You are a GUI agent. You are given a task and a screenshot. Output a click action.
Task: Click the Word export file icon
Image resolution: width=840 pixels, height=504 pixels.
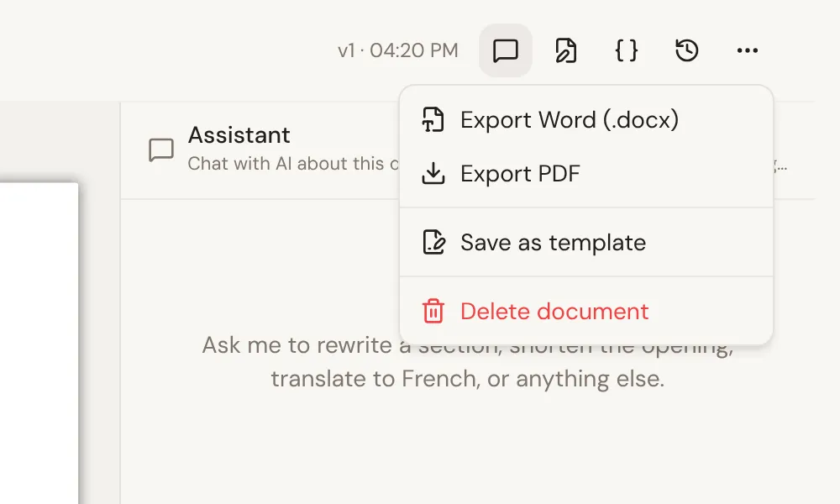tap(433, 119)
